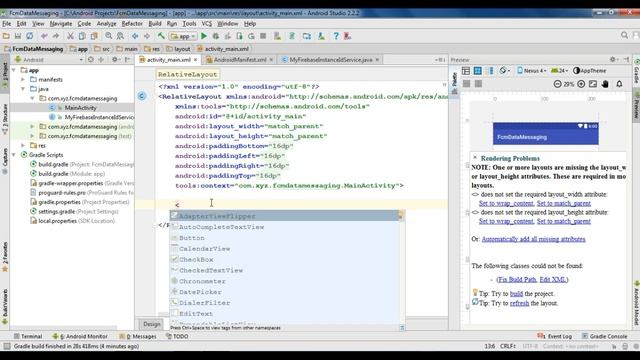
Task: Collapse the Gradle Scripts node
Action: pyautogui.click(x=14, y=155)
